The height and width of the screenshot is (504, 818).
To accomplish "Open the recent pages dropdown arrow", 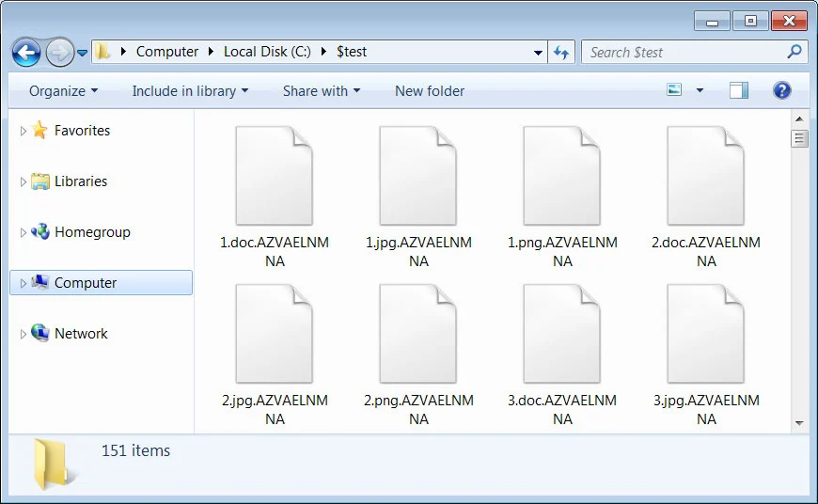I will (83, 53).
